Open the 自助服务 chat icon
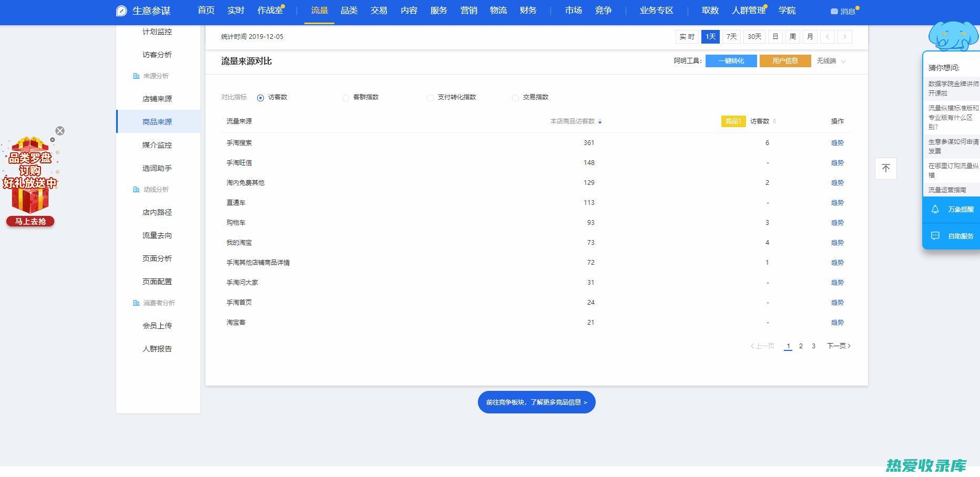Image resolution: width=980 pixels, height=477 pixels. [935, 236]
